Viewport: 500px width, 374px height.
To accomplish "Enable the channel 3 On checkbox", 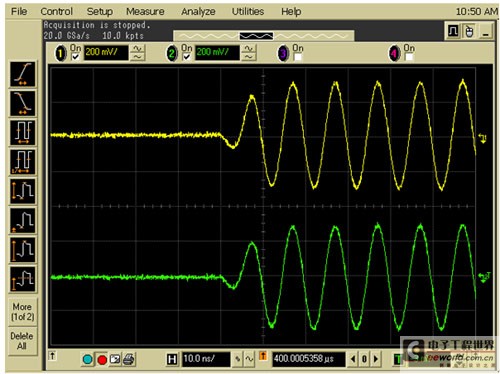I will point(298,57).
